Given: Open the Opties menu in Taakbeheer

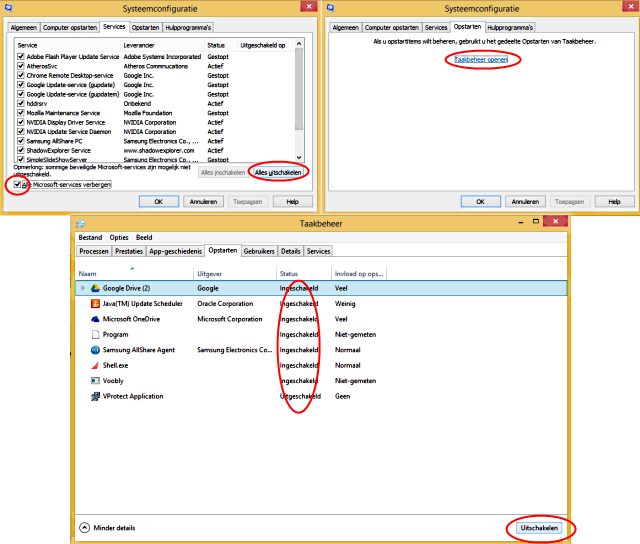Looking at the screenshot, I should 119,238.
